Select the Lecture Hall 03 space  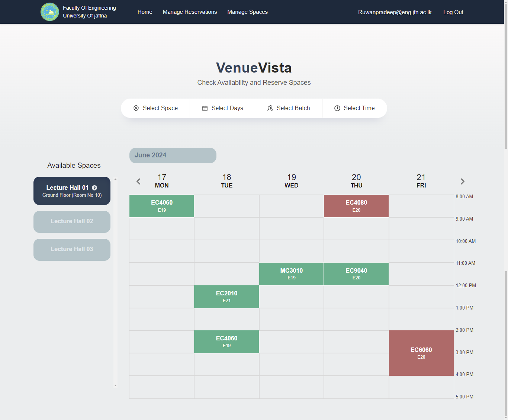click(x=72, y=250)
